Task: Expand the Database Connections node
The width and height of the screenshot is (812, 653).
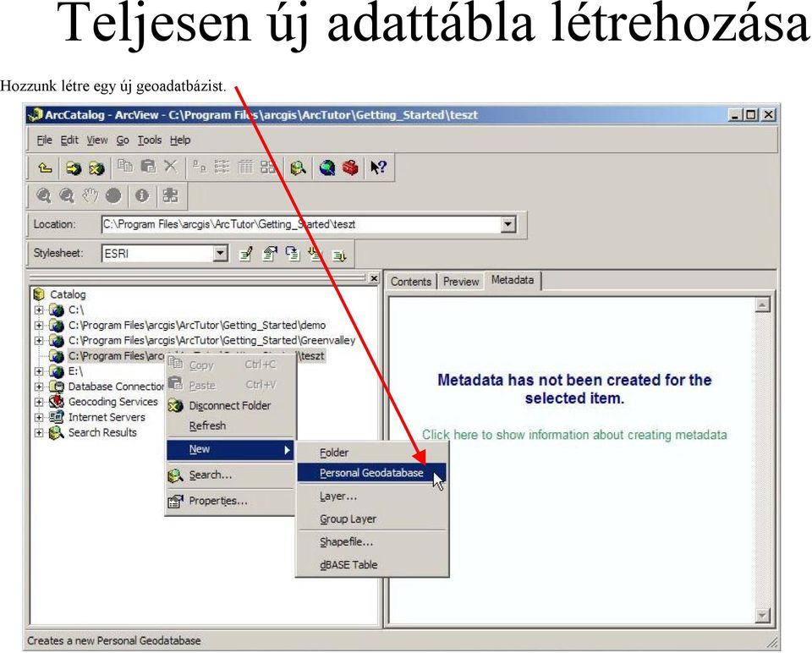Action: pyautogui.click(x=39, y=387)
